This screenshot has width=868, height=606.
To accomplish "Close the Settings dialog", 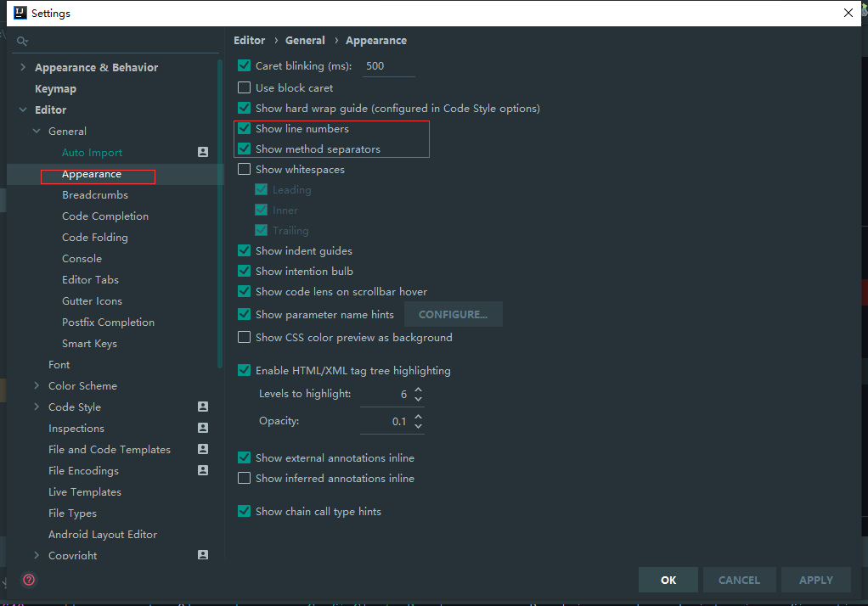I will tap(848, 13).
